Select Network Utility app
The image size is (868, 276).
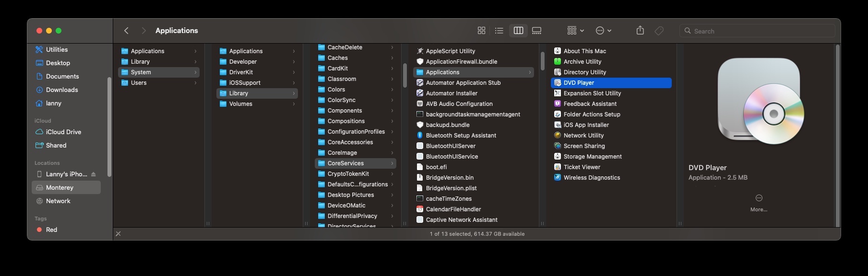[x=611, y=135]
